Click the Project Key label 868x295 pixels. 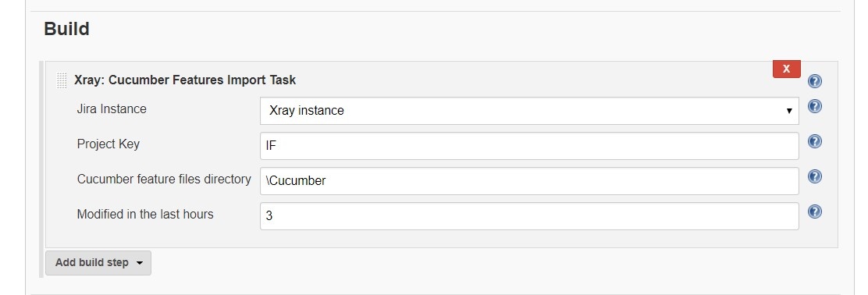(x=108, y=144)
